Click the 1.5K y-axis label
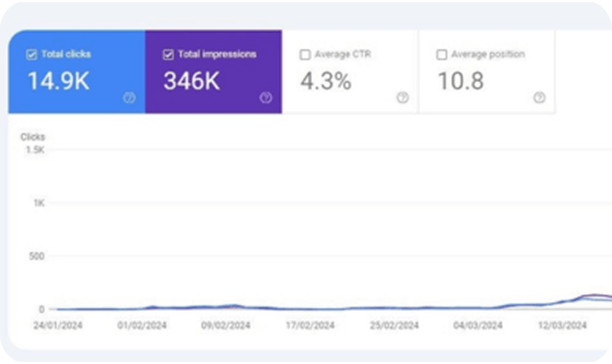The image size is (612, 364). point(35,150)
